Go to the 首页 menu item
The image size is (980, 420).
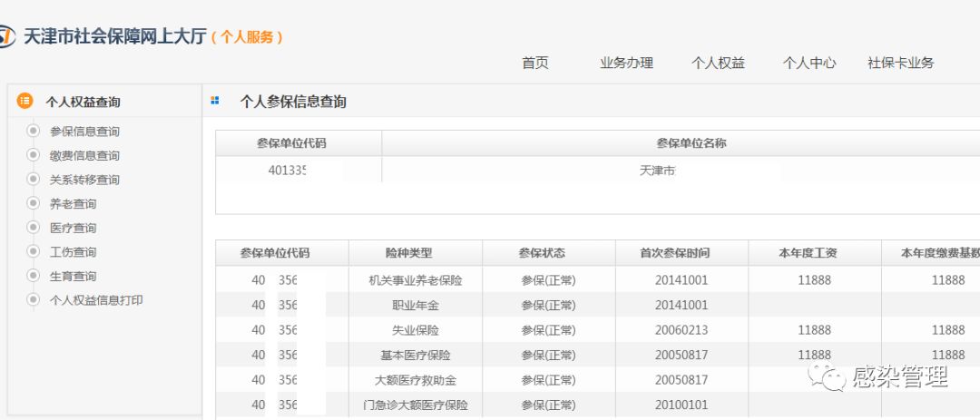click(535, 63)
